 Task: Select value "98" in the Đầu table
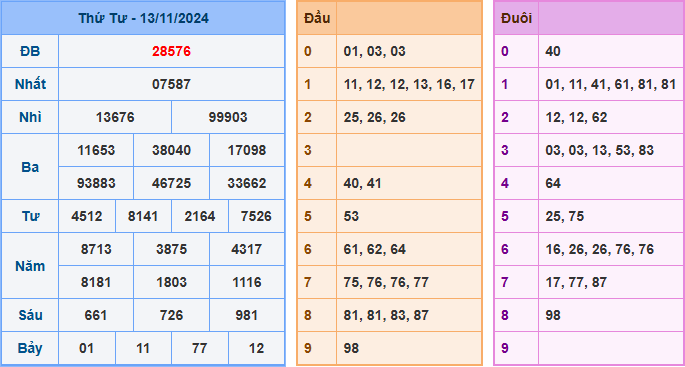[x=351, y=348]
